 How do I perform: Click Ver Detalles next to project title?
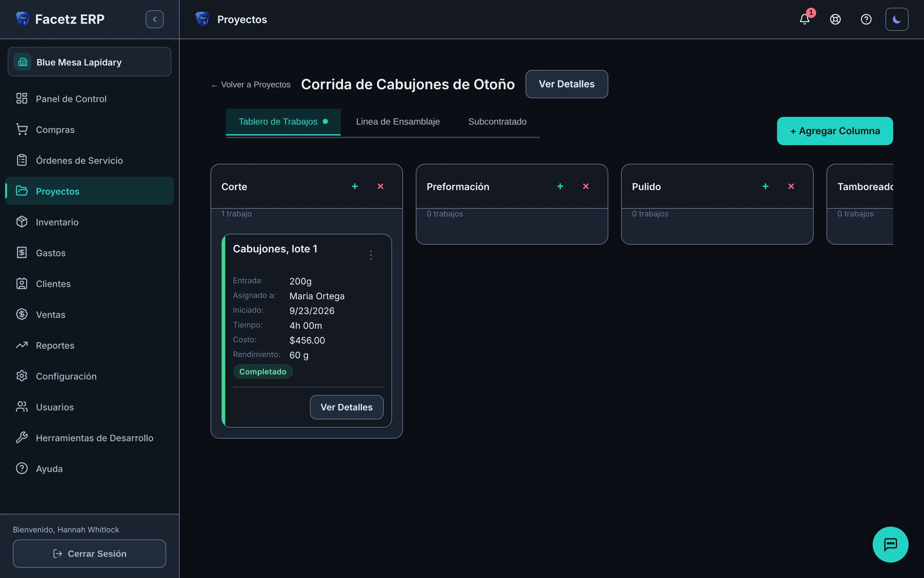coord(567,84)
